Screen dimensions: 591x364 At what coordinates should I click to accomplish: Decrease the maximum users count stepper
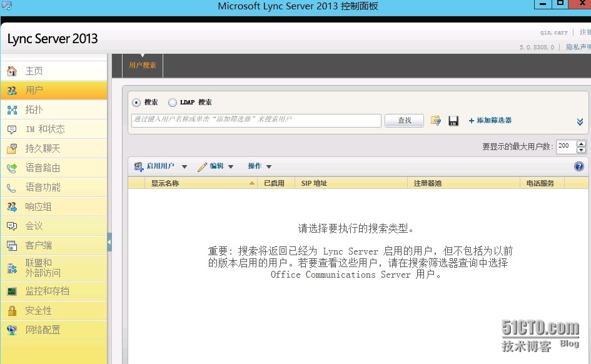(x=581, y=150)
